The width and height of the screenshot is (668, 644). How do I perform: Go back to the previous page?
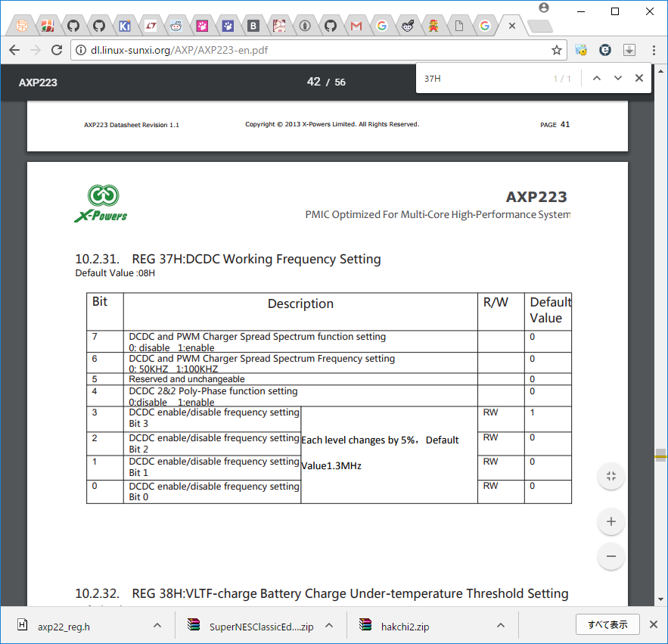[x=14, y=50]
